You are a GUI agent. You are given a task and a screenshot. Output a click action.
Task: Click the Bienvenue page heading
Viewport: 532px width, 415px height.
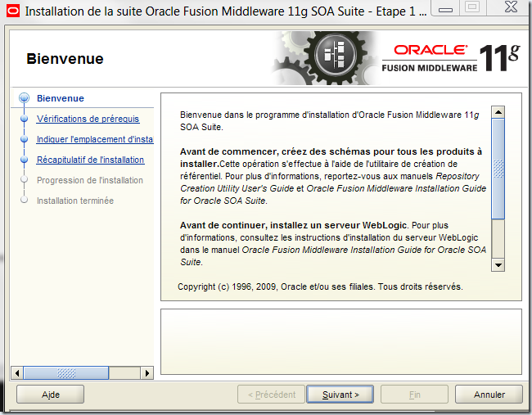point(65,59)
